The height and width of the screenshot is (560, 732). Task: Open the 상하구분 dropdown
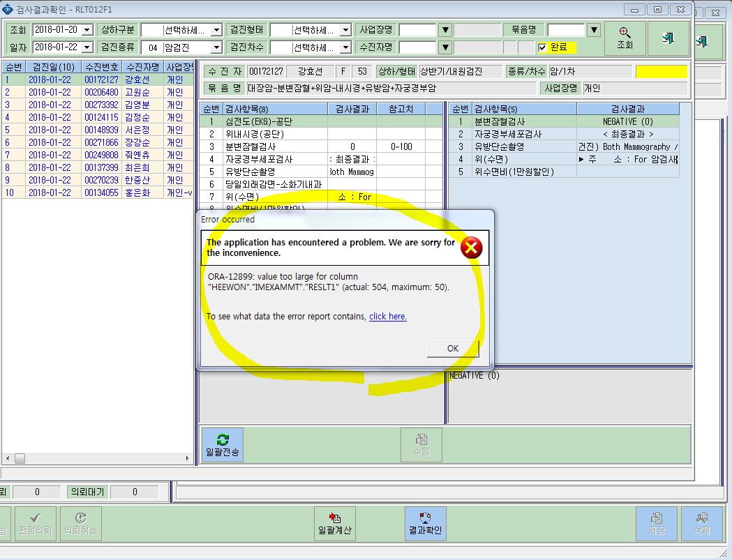point(216,30)
